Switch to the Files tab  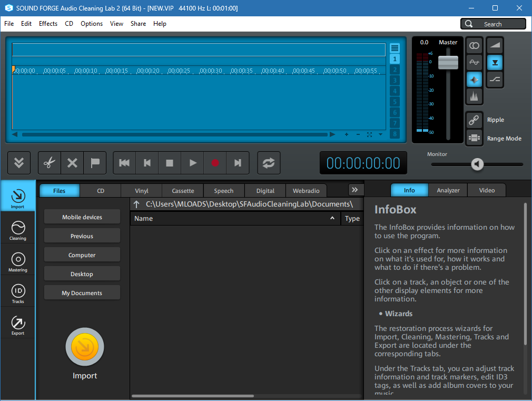click(x=60, y=190)
